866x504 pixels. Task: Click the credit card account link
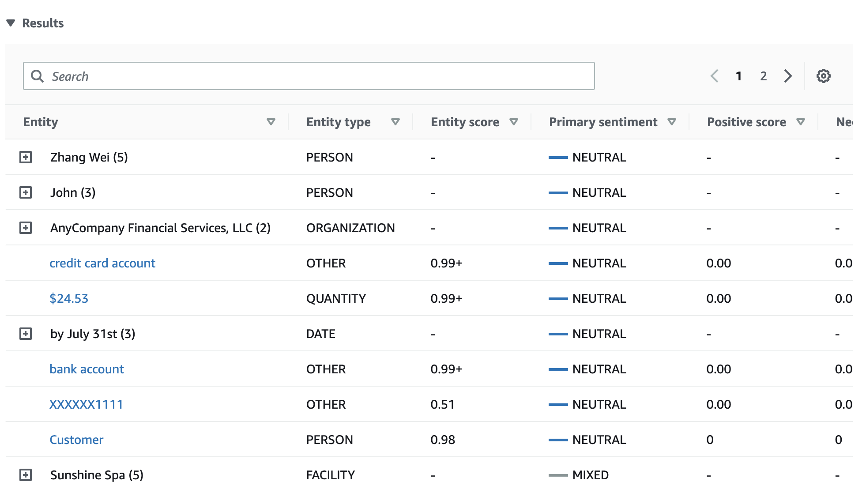(x=102, y=263)
